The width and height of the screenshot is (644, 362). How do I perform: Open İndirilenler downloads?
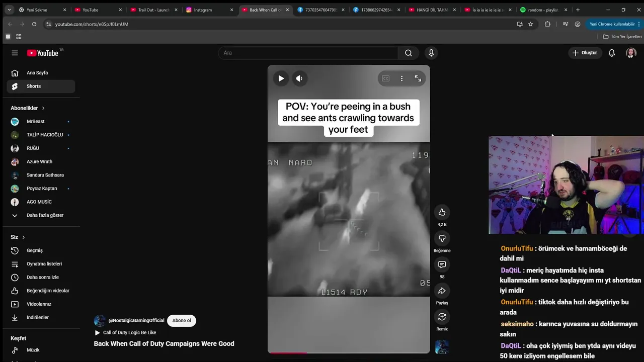(41, 318)
